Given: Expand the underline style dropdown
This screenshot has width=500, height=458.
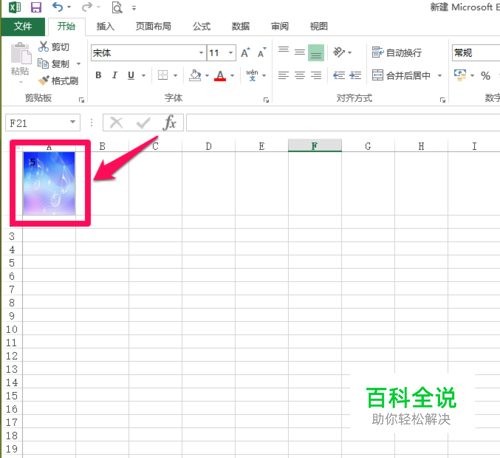Looking at the screenshot, I should click(144, 76).
